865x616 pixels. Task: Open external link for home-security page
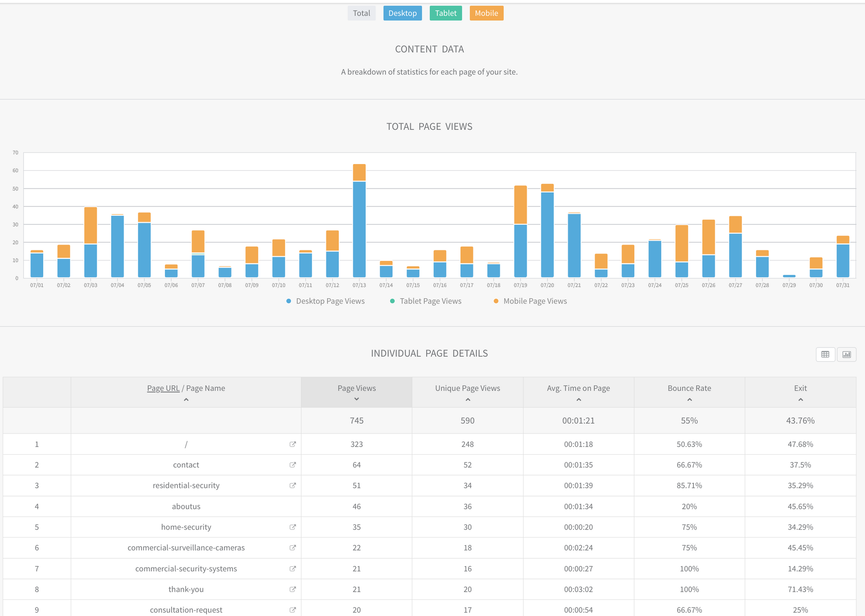pos(292,527)
